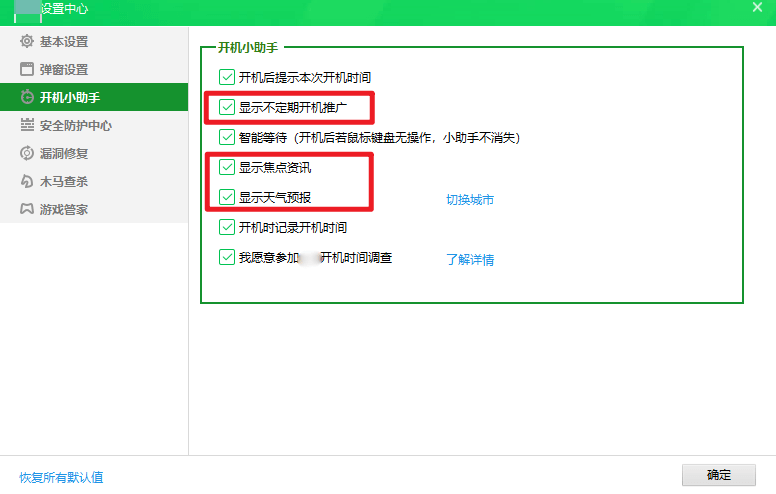Click the icon beside 安全防护中心
This screenshot has width=776, height=494.
tap(27, 125)
